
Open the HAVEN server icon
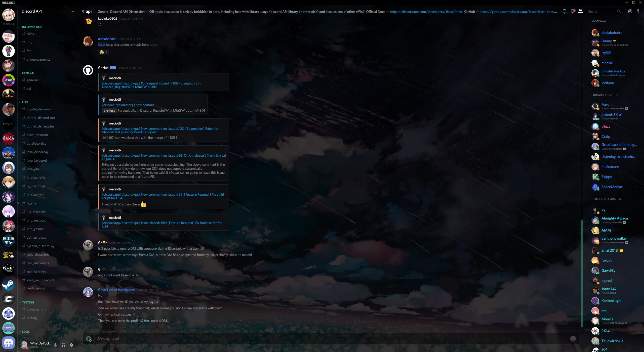[x=9, y=124]
